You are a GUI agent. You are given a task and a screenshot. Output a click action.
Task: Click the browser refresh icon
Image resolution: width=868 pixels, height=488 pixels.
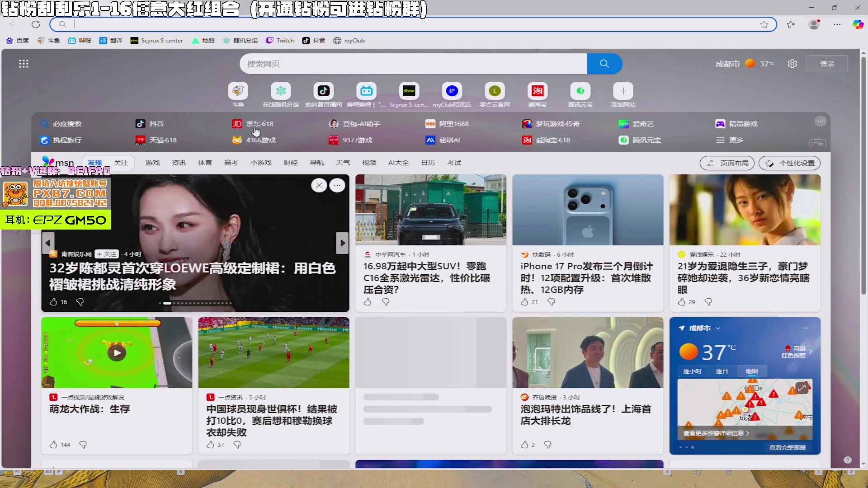pyautogui.click(x=36, y=24)
